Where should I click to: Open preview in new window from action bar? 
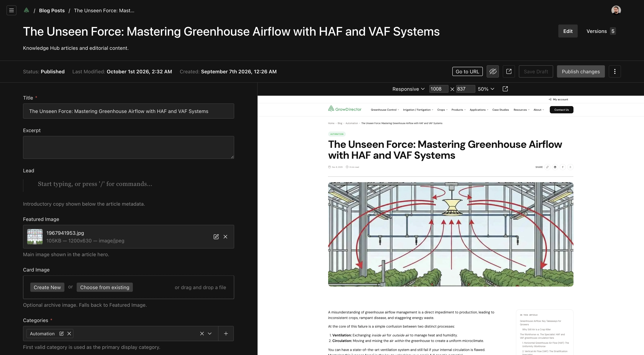509,71
